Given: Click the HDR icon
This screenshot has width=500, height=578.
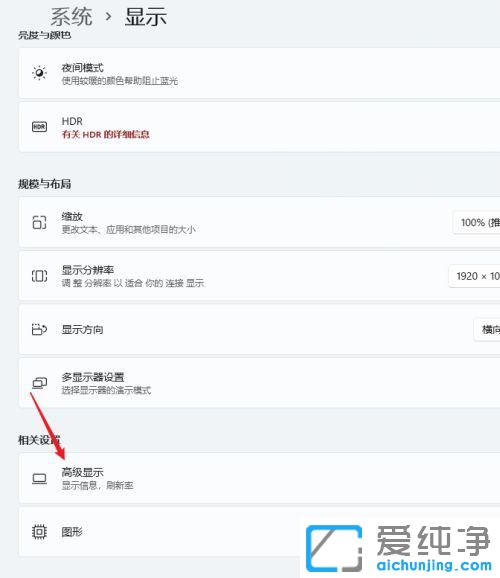Looking at the screenshot, I should point(39,127).
